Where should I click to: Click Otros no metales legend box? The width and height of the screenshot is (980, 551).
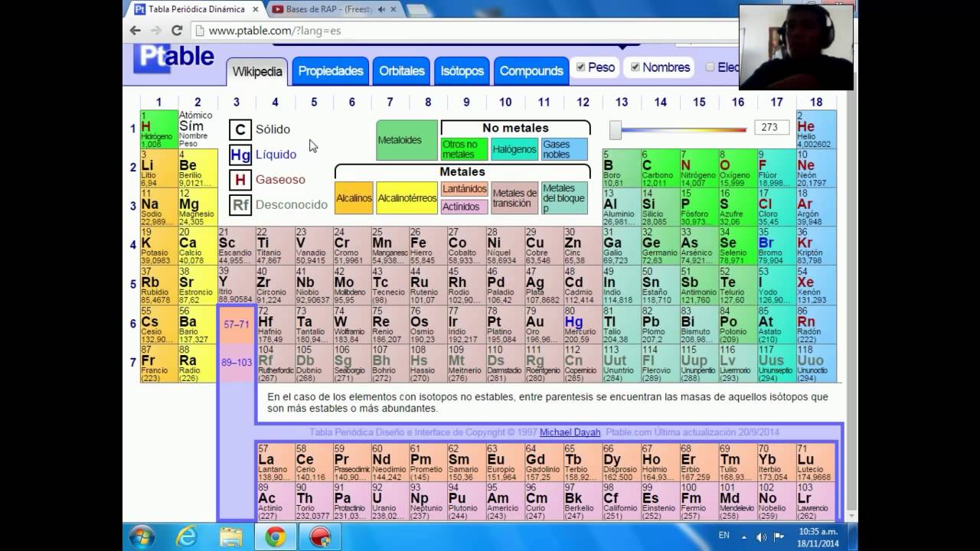point(464,149)
